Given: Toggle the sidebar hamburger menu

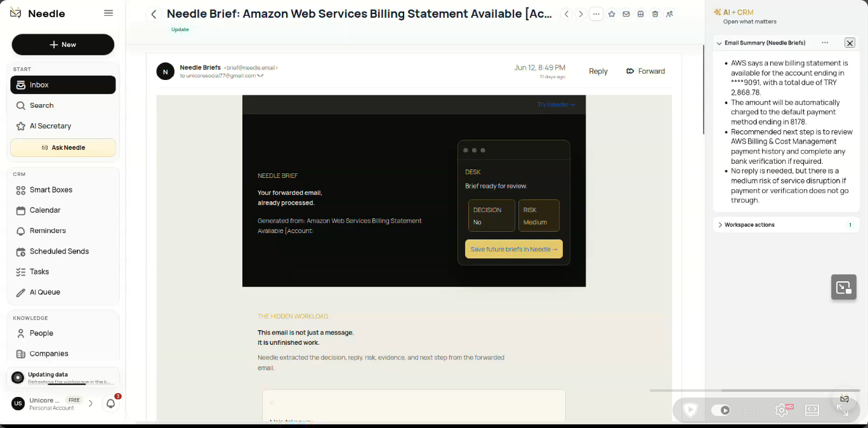Looking at the screenshot, I should [109, 13].
